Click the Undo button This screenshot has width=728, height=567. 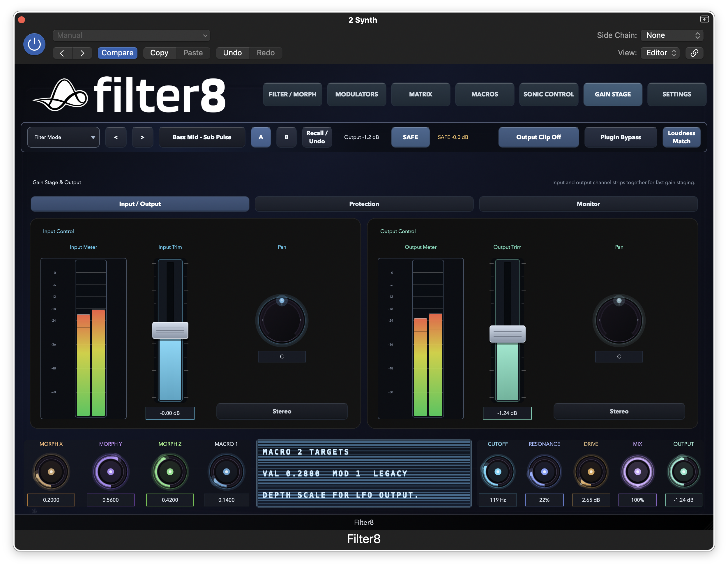[x=232, y=53]
